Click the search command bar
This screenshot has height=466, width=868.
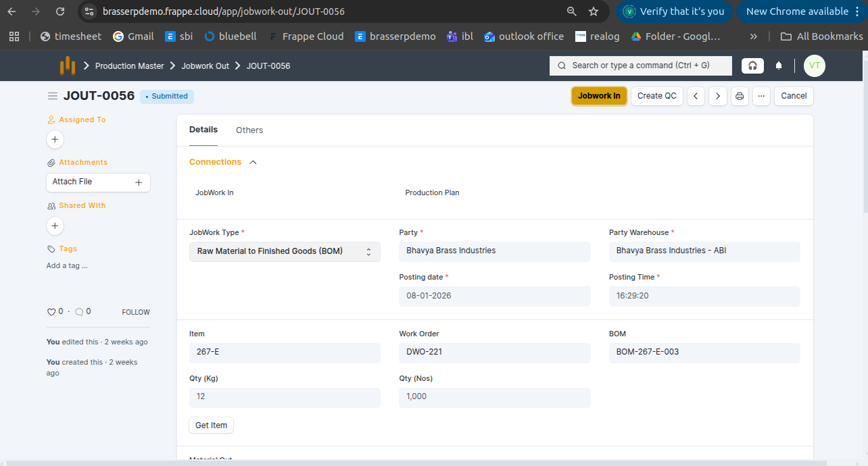tap(640, 66)
